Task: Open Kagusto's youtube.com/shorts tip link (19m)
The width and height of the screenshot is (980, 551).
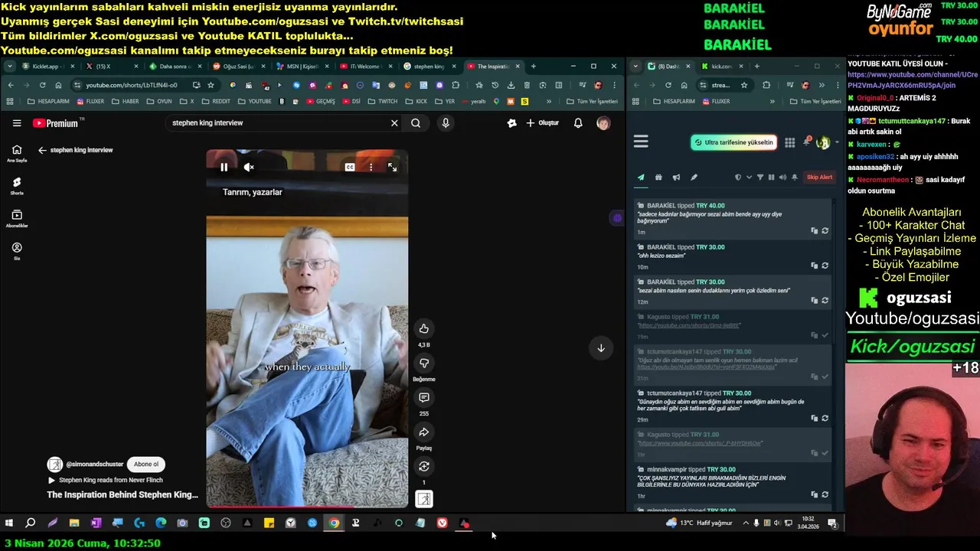Action: [689, 325]
